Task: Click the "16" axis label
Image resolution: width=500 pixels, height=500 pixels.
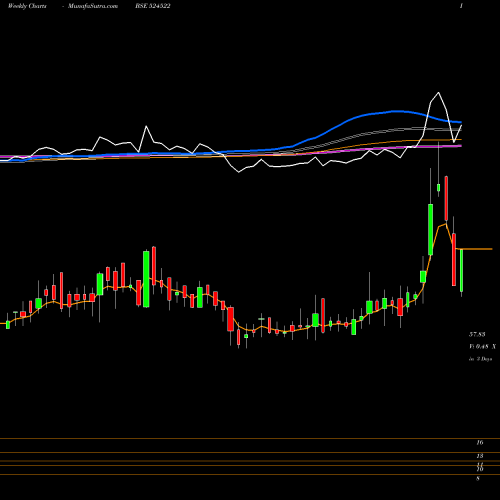Action: point(480,443)
